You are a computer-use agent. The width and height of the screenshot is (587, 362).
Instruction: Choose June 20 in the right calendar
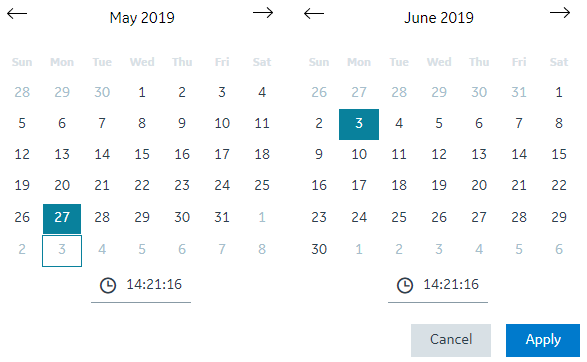point(479,185)
